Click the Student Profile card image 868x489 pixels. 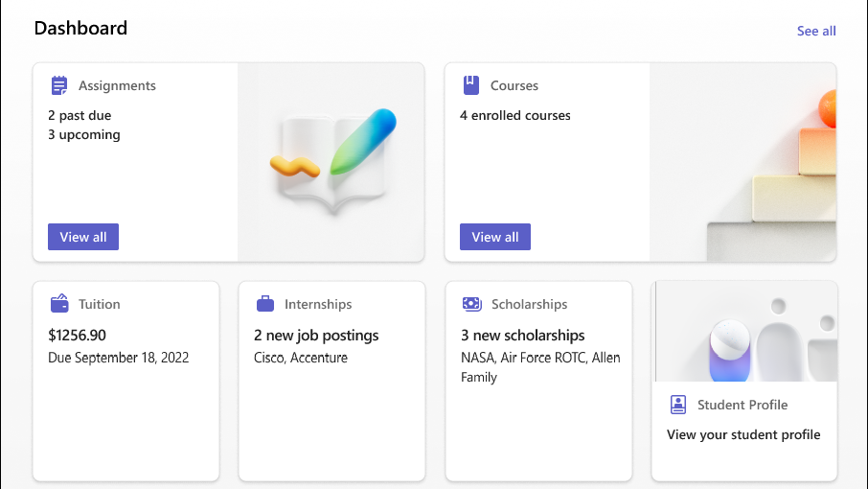[x=745, y=331]
